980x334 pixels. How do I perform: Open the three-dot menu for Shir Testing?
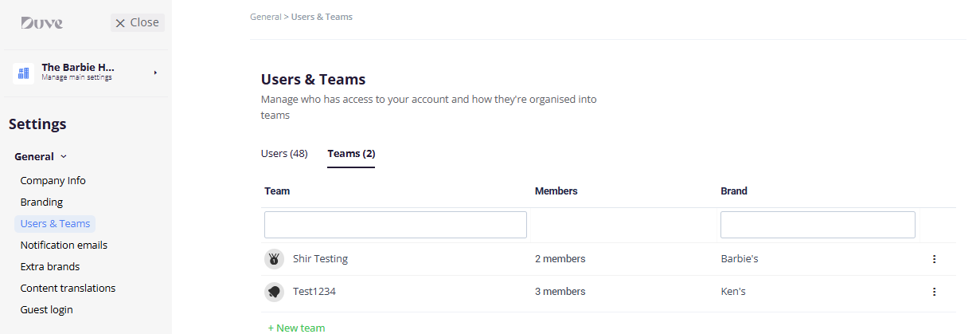(934, 259)
